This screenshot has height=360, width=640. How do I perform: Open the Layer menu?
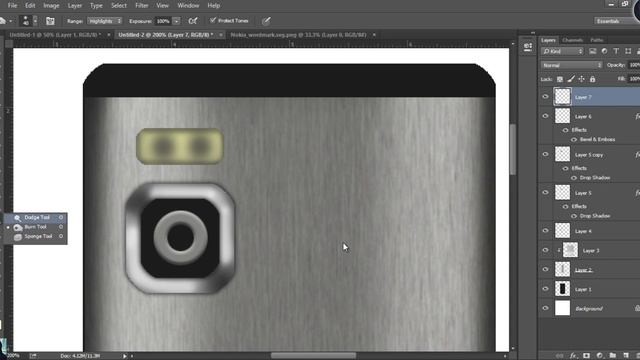pyautogui.click(x=75, y=5)
